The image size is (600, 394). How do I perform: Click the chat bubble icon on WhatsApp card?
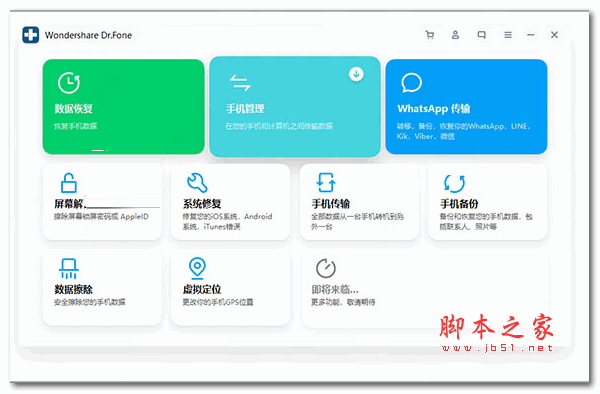(412, 83)
